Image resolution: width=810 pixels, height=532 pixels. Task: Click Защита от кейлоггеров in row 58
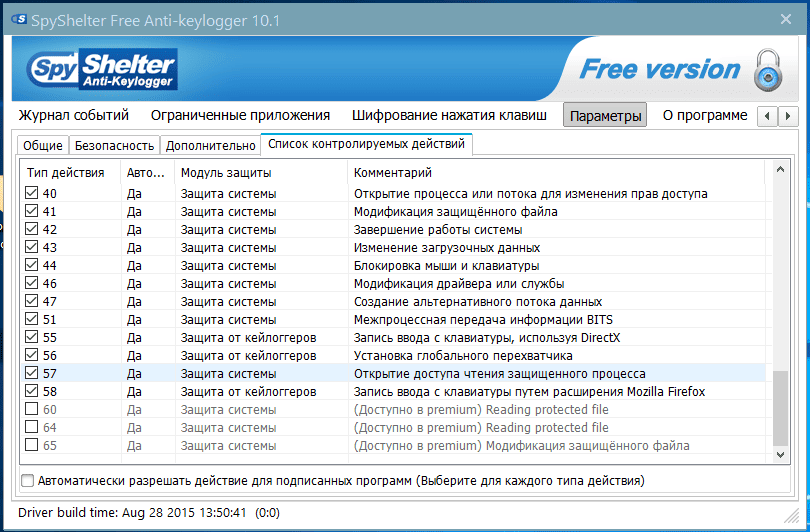248,392
